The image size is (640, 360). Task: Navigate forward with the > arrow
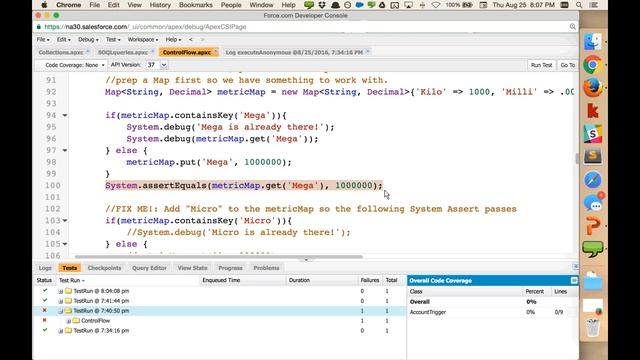(x=202, y=40)
